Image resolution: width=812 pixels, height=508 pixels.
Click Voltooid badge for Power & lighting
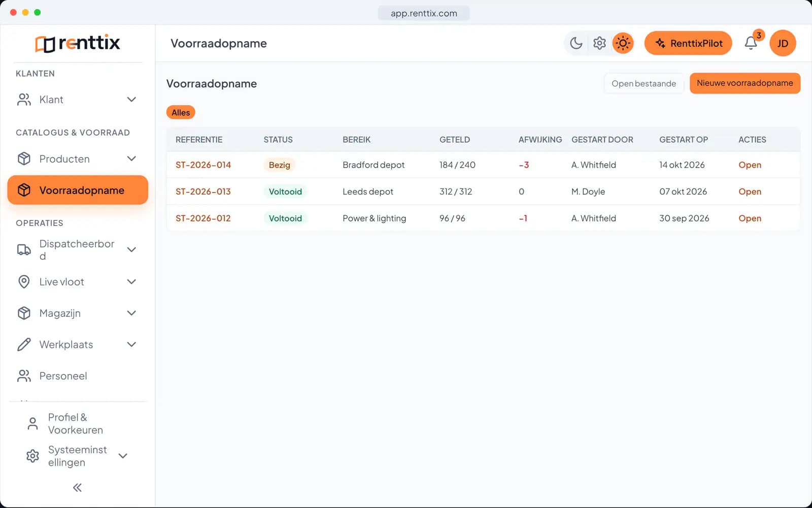coord(285,218)
